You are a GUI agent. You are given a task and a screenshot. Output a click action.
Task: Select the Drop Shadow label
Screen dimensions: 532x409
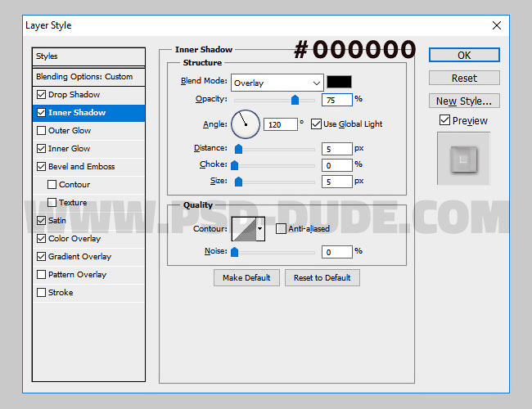pyautogui.click(x=74, y=95)
